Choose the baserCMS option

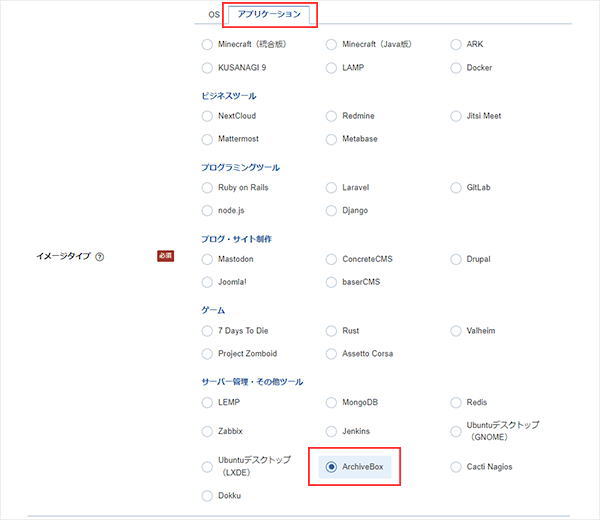[x=331, y=282]
